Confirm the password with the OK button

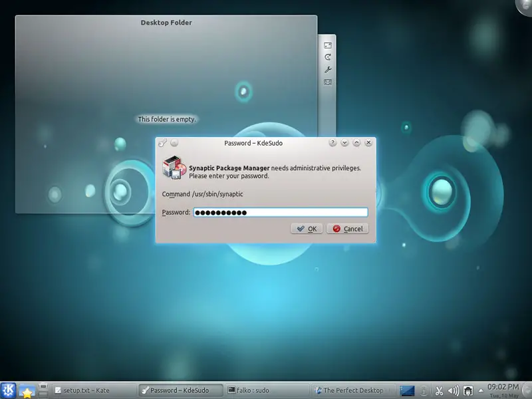point(307,229)
